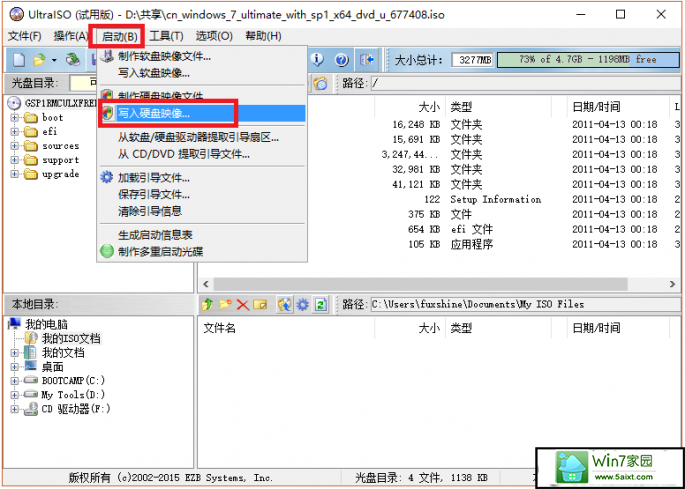Viewport: 685px width, 489px height.
Task: Choose 制作软盘映像文件... menu entry
Action: pyautogui.click(x=202, y=56)
